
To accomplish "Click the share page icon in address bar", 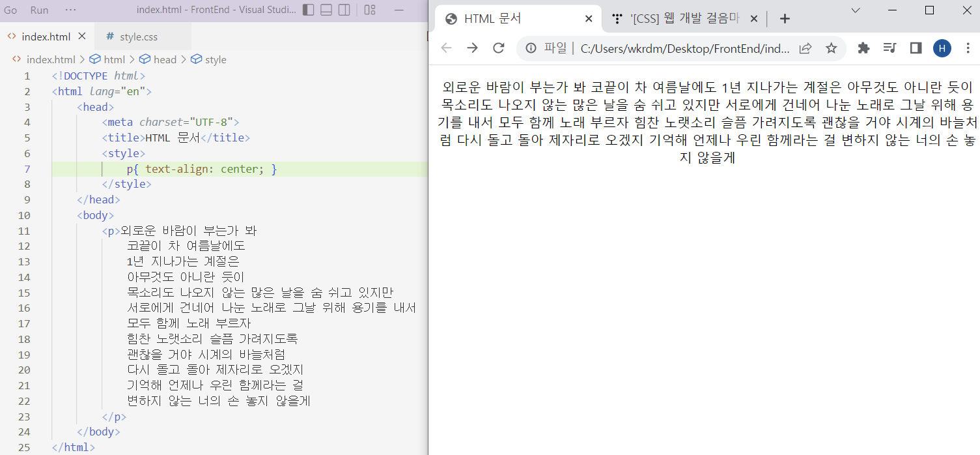I will click(805, 48).
